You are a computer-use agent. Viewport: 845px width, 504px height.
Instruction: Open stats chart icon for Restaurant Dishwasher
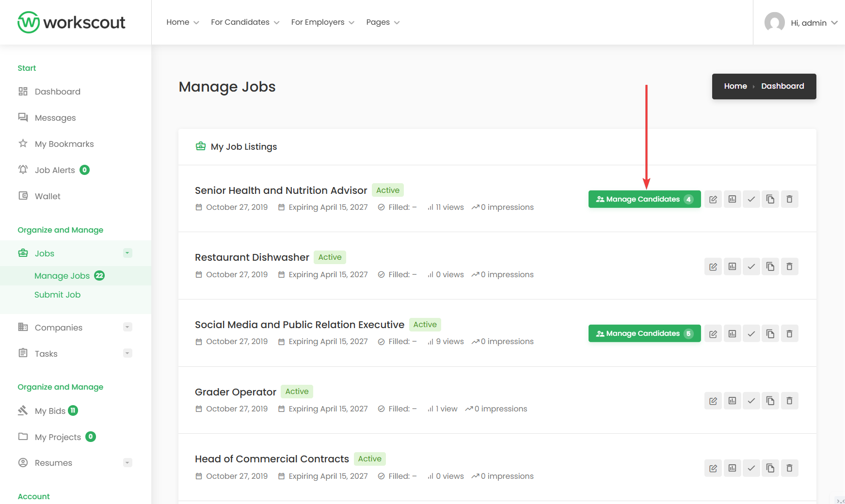(x=732, y=267)
